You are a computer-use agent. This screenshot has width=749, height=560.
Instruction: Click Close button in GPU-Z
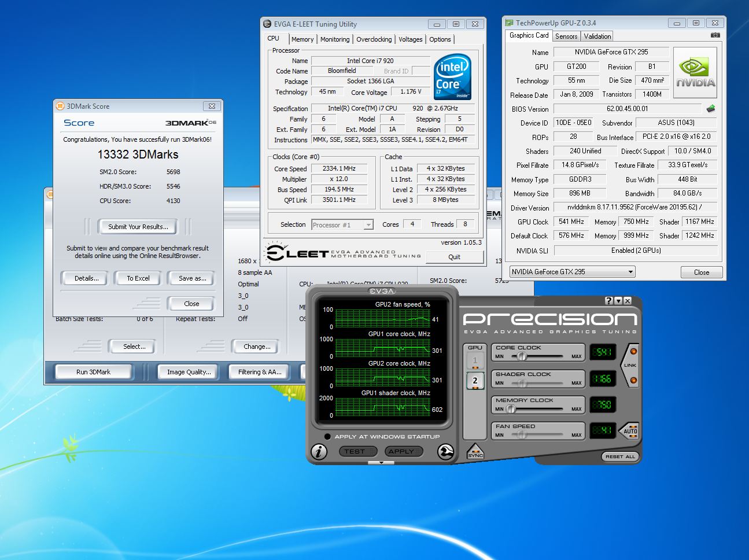point(702,272)
